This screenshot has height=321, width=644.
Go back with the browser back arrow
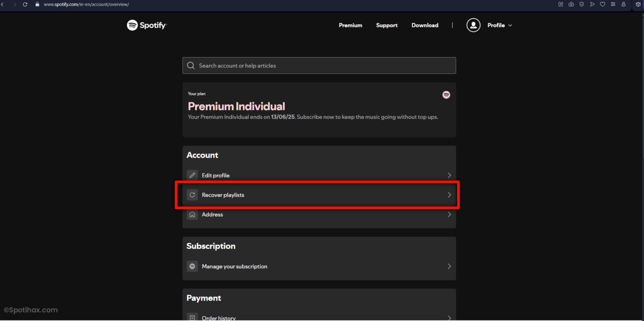pos(2,4)
